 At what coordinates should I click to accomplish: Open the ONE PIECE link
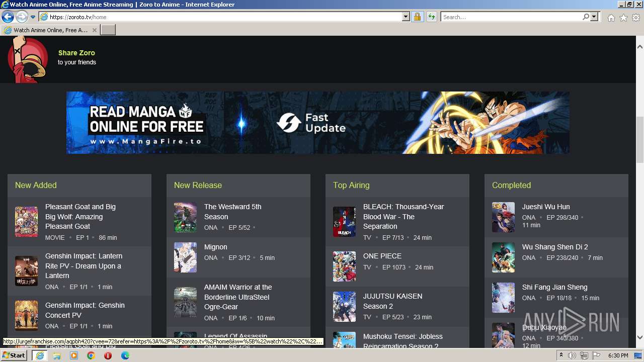[x=382, y=256]
